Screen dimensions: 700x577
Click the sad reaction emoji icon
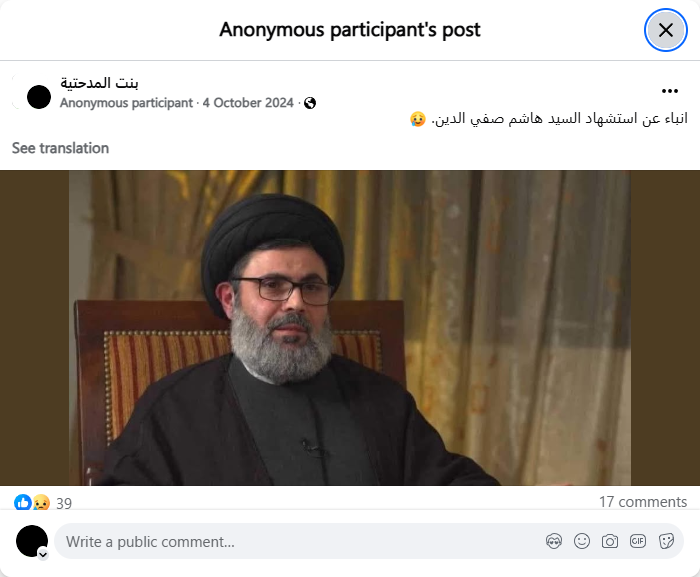[41, 502]
